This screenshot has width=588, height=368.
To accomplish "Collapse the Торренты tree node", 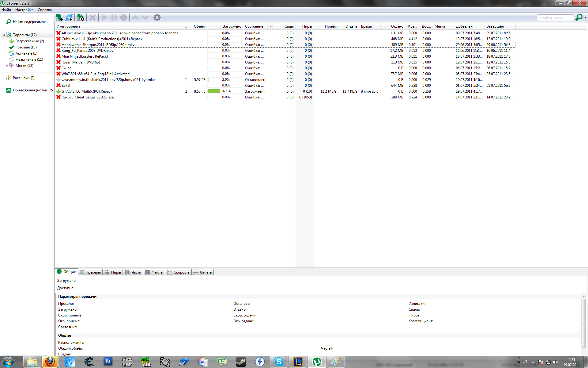I will pos(4,35).
